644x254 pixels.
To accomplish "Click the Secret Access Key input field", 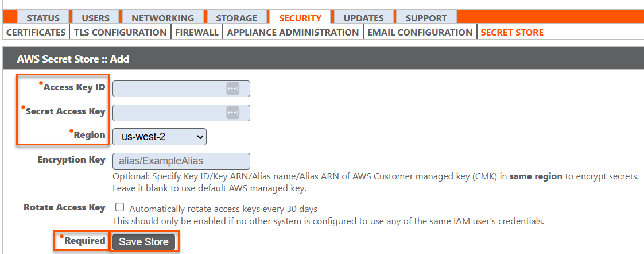I will pyautogui.click(x=181, y=113).
